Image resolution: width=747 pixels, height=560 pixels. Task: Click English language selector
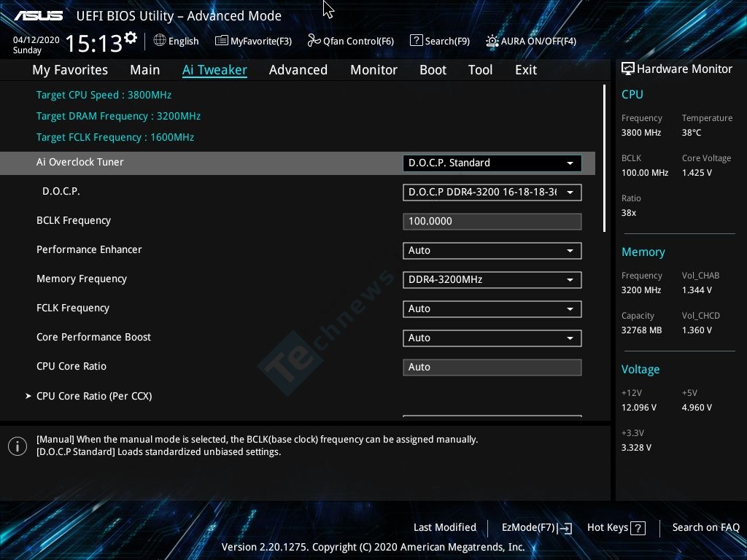[183, 42]
